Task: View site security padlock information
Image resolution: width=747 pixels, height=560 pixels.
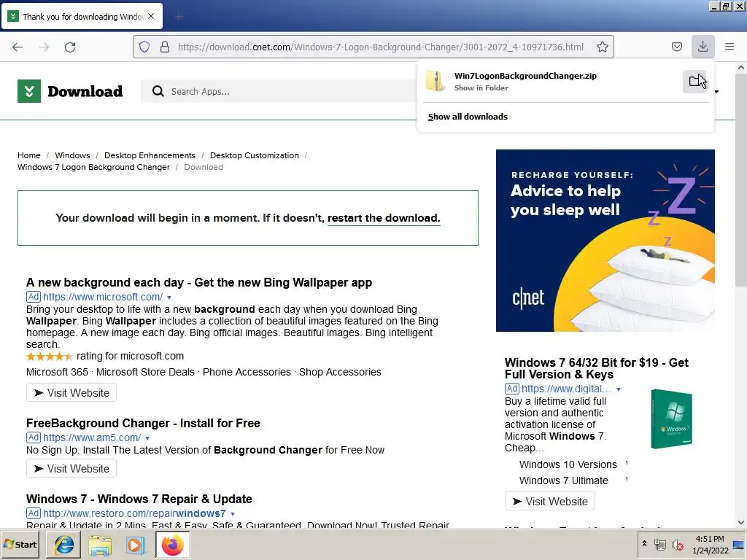Action: tap(165, 47)
